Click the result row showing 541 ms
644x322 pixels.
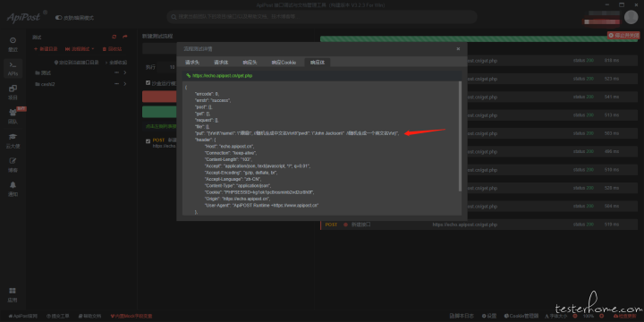[x=552, y=97]
